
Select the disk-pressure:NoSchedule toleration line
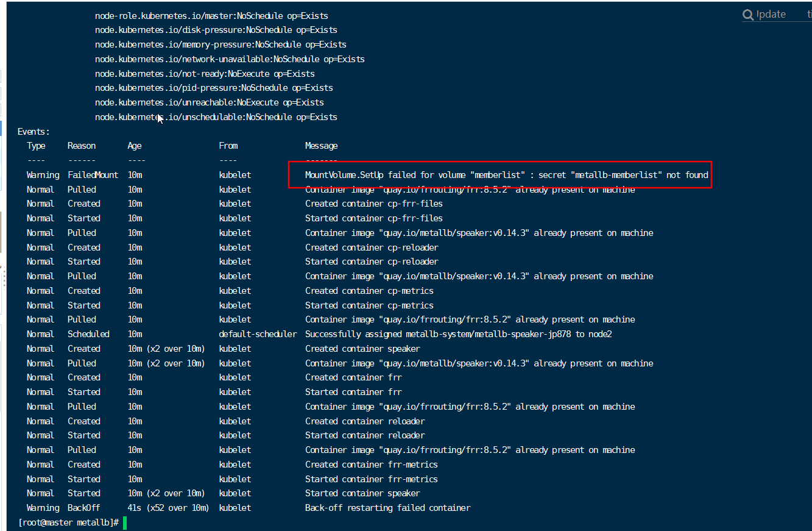point(216,30)
